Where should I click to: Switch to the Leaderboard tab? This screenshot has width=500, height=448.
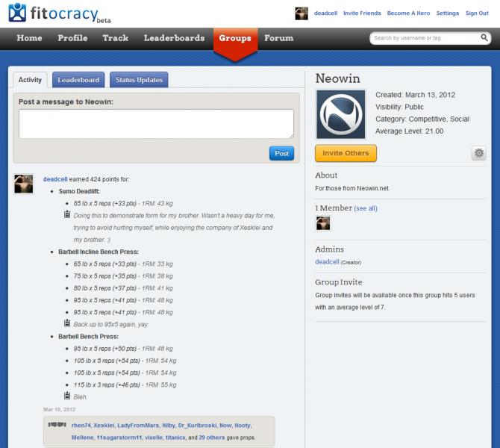78,80
